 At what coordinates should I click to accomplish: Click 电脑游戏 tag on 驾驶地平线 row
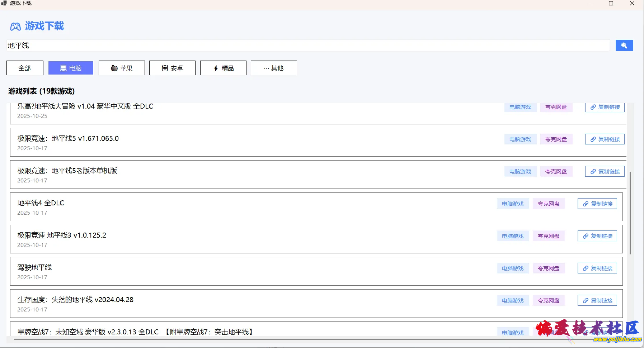click(x=513, y=268)
